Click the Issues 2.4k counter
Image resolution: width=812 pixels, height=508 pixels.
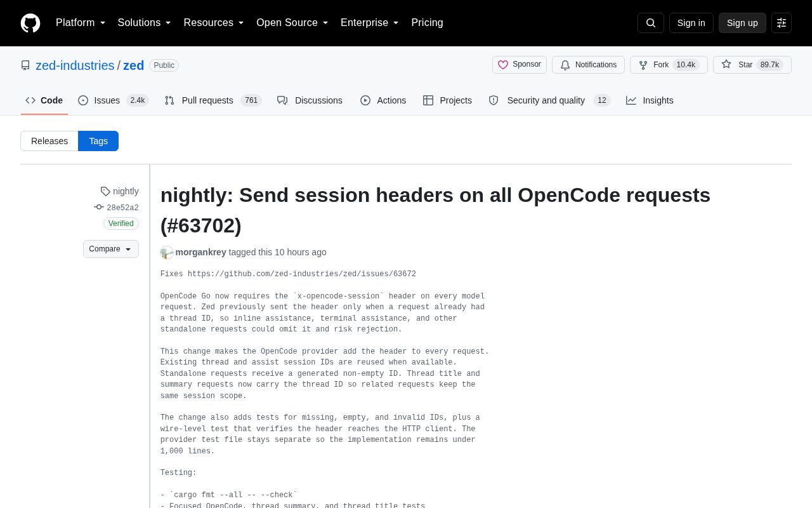pos(138,100)
